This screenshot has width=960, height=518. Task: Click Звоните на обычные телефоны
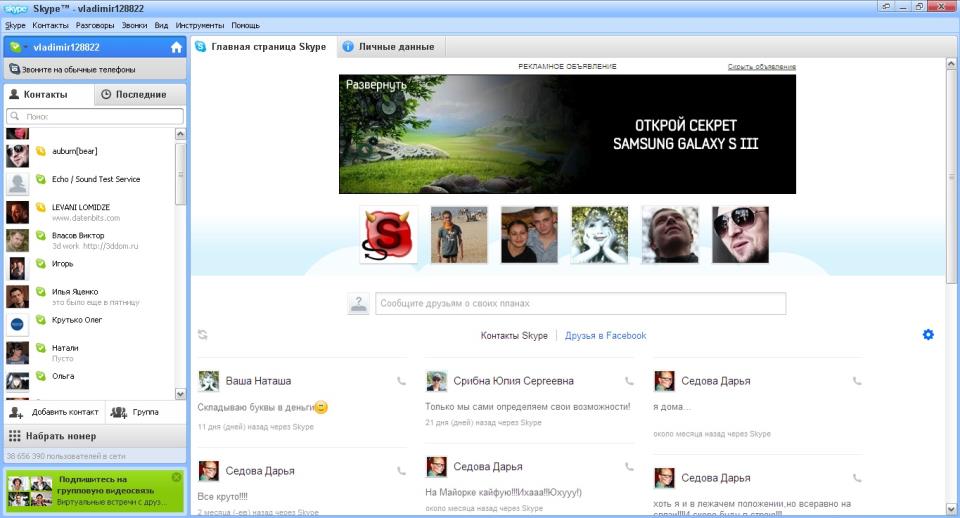point(95,69)
